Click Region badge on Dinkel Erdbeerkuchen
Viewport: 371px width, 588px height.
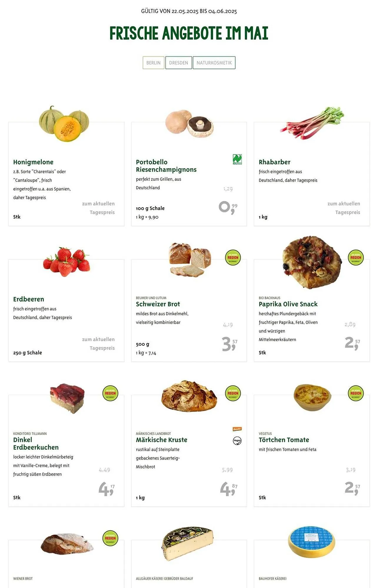tap(110, 393)
